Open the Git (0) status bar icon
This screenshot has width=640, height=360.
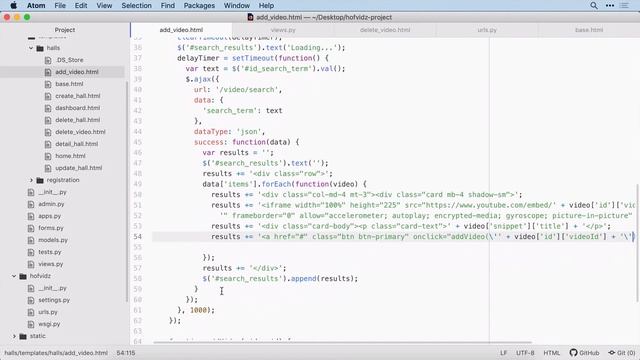pyautogui.click(x=622, y=353)
